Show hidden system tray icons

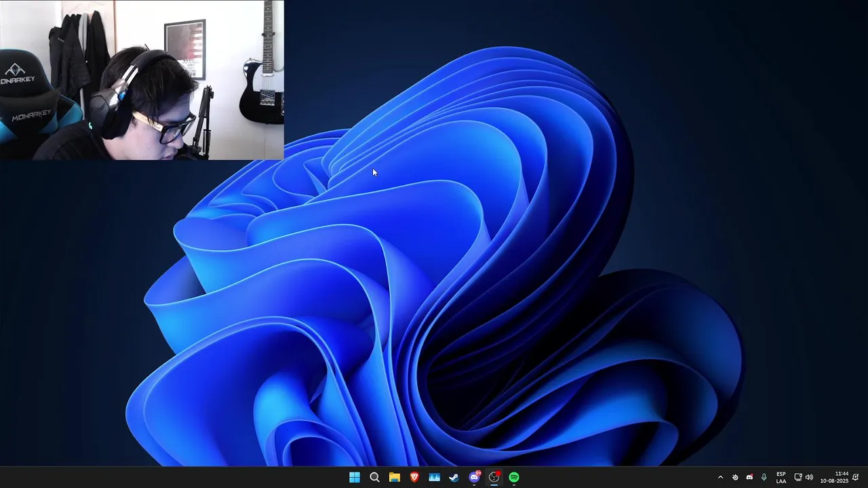pyautogui.click(x=720, y=477)
